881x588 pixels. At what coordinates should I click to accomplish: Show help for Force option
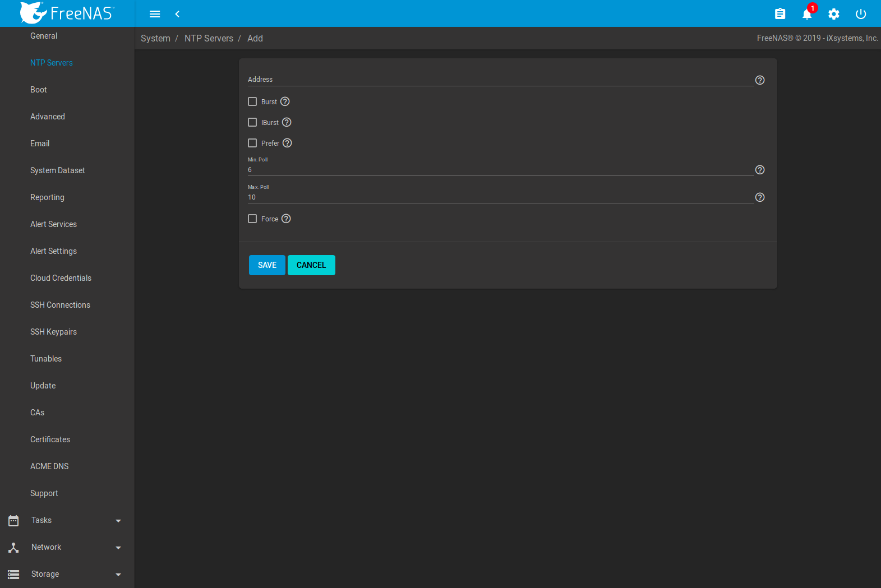click(x=286, y=219)
